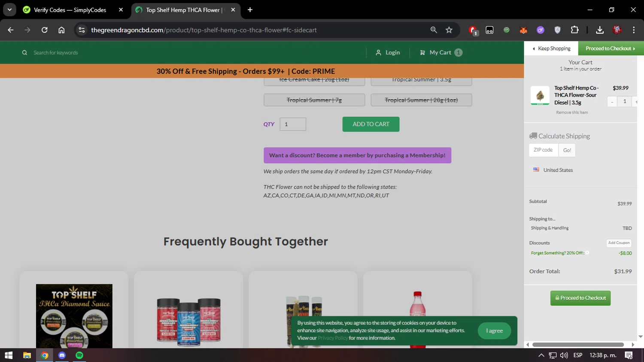
Task: Click green Proceed to Checkout with lock
Action: (580, 298)
